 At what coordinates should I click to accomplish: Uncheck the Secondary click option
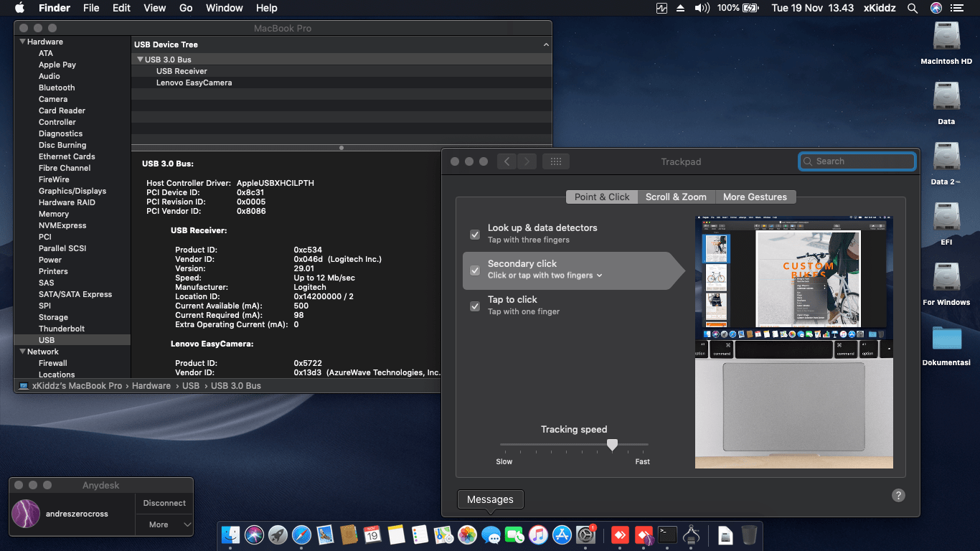(475, 270)
